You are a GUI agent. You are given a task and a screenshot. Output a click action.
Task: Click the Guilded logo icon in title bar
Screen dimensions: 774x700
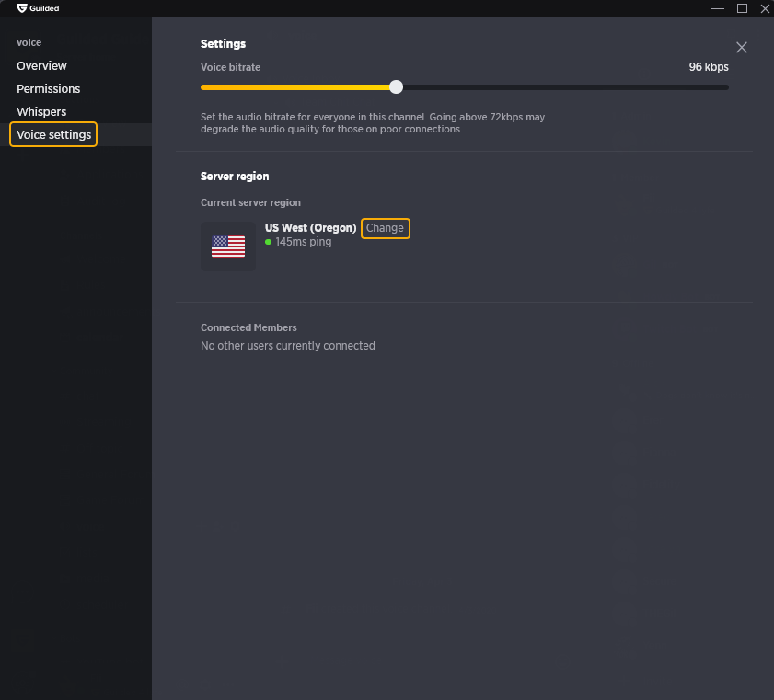click(x=22, y=8)
